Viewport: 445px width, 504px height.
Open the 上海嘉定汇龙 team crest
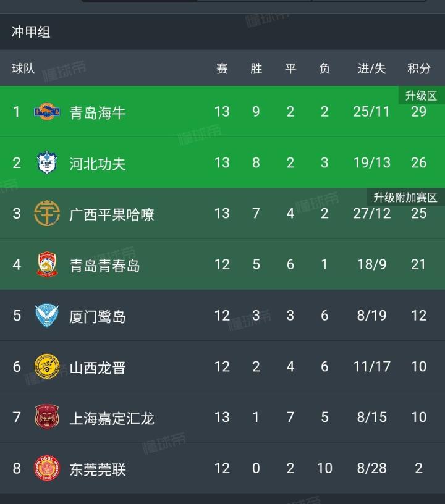point(47,418)
